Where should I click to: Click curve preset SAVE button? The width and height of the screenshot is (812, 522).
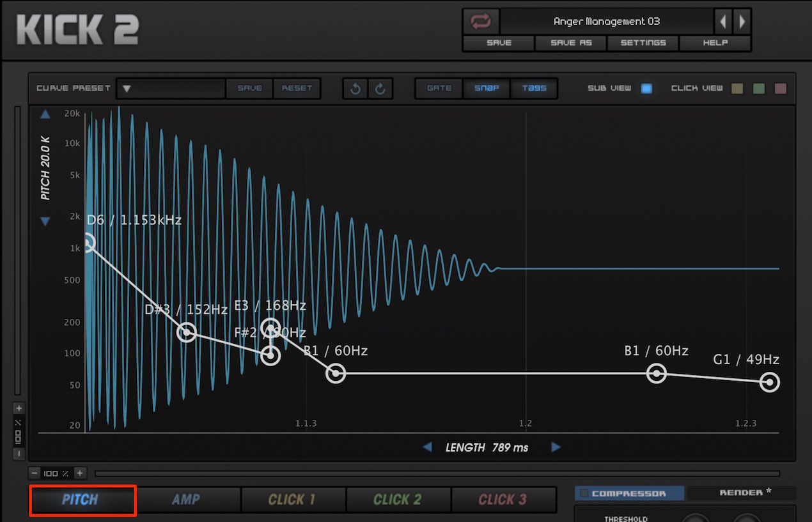pyautogui.click(x=250, y=88)
